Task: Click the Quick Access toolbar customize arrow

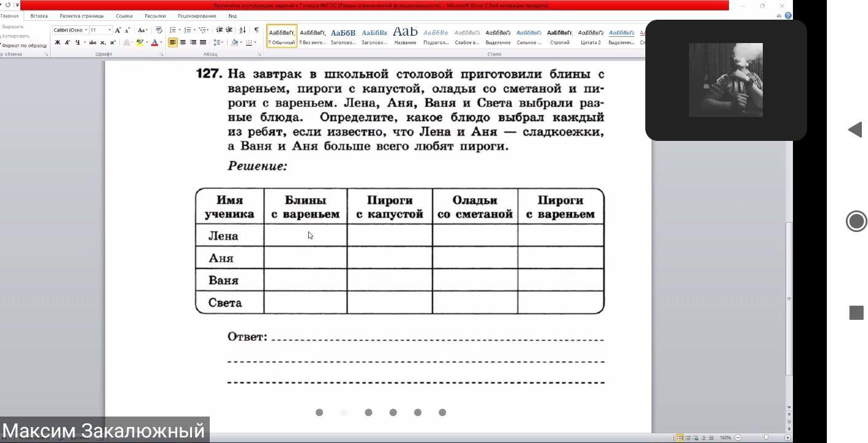Action: pyautogui.click(x=17, y=5)
